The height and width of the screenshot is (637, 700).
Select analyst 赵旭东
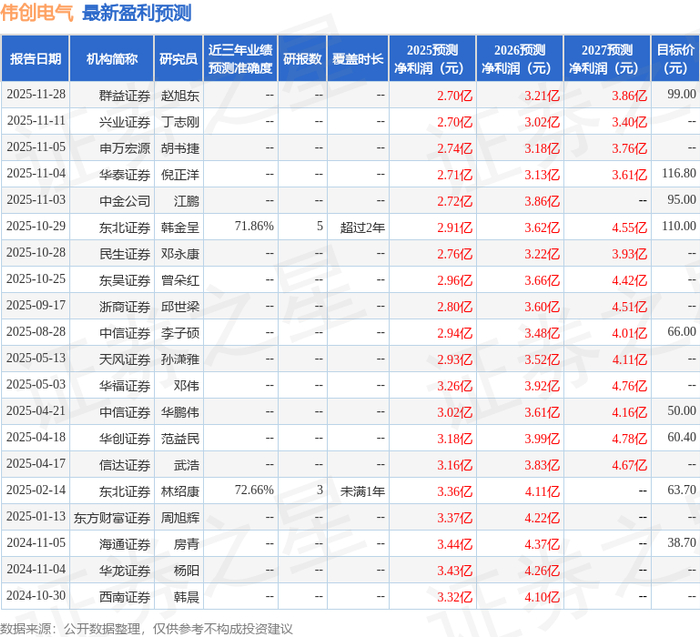(x=180, y=96)
